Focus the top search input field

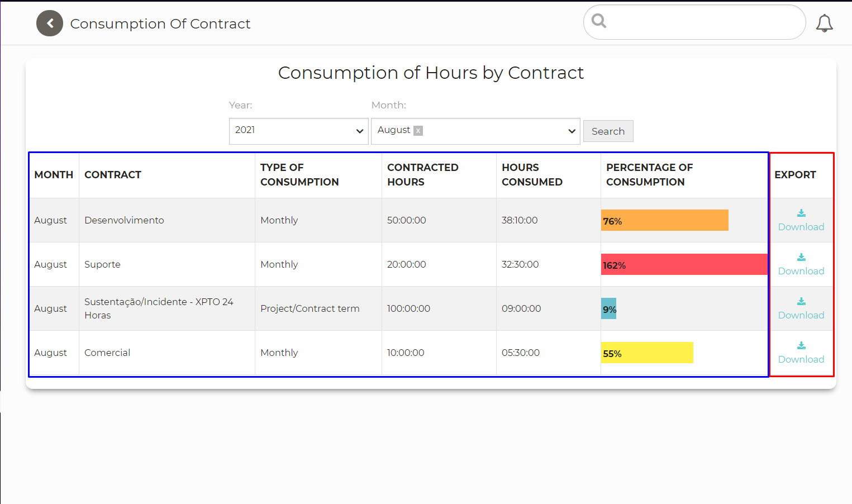pyautogui.click(x=694, y=22)
